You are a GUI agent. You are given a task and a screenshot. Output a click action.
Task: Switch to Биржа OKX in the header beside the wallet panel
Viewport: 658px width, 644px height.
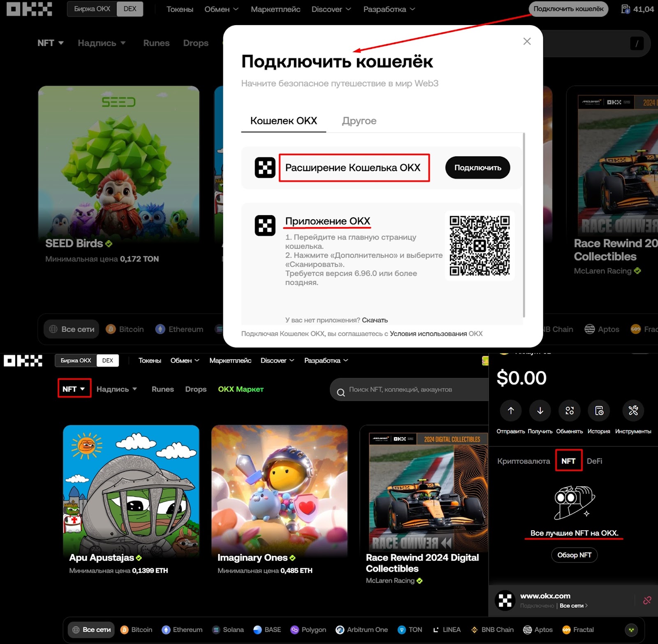point(76,360)
